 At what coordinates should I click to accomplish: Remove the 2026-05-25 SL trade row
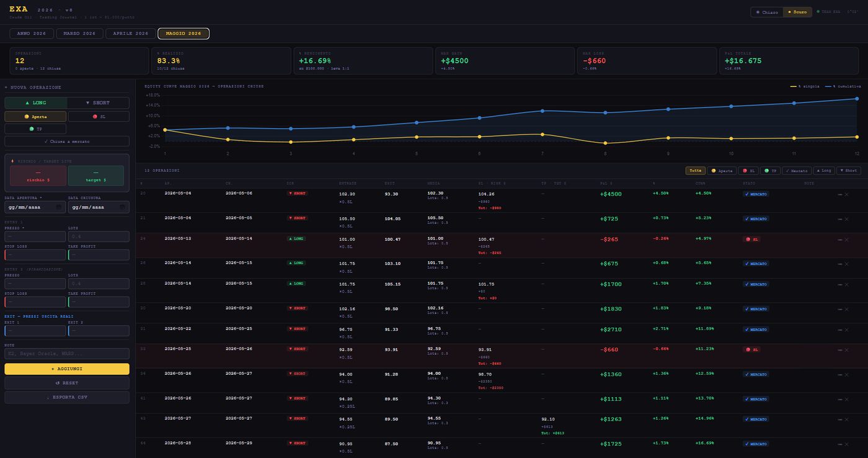tap(847, 350)
